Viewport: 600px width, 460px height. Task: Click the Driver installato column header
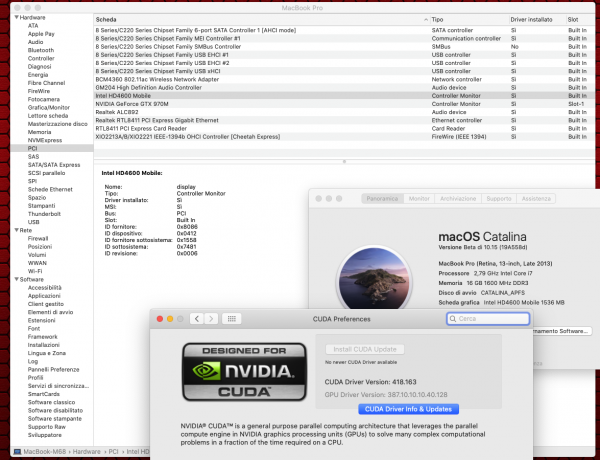[536, 20]
